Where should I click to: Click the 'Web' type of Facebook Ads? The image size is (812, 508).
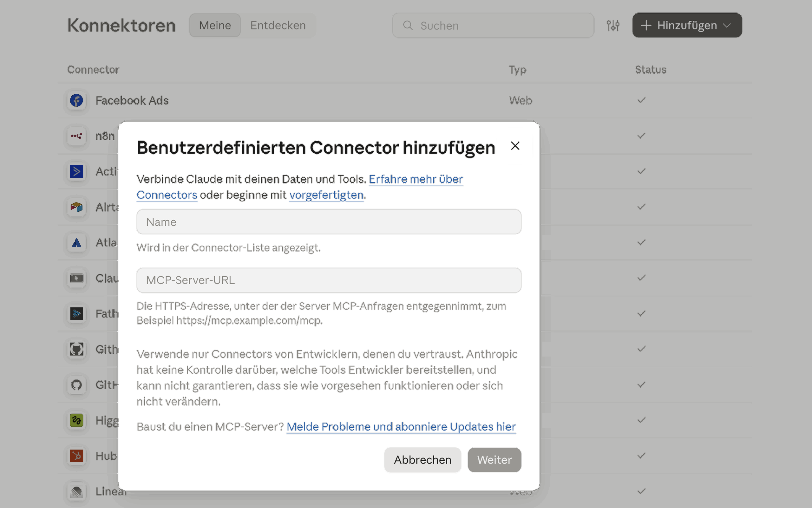(521, 100)
